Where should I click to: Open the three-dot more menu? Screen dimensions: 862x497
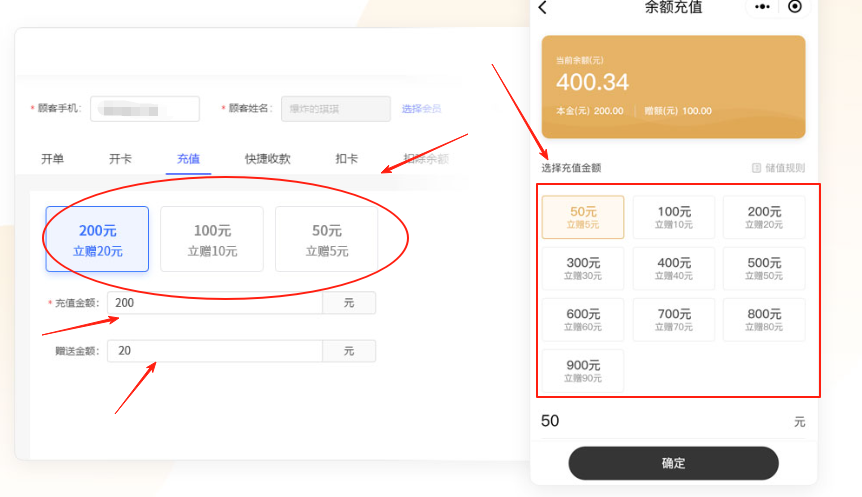click(762, 7)
